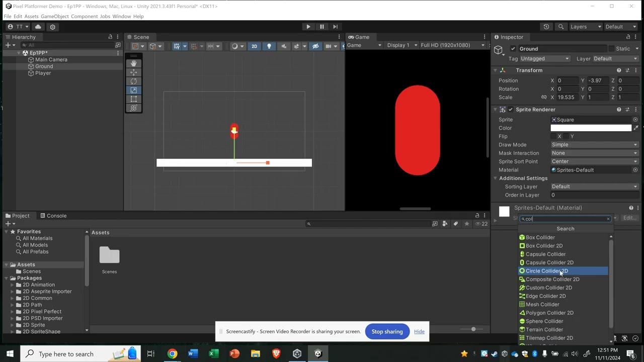
Task: Collapse Additional Settings section
Action: 495,178
